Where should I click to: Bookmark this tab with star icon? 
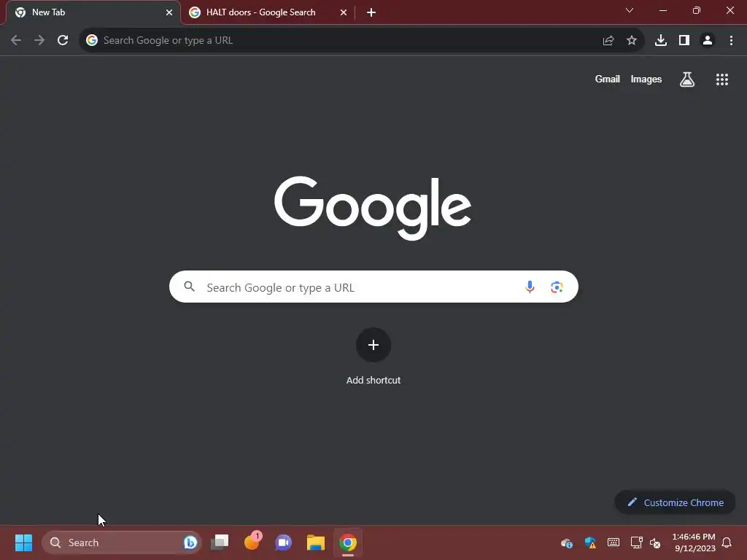(x=632, y=41)
